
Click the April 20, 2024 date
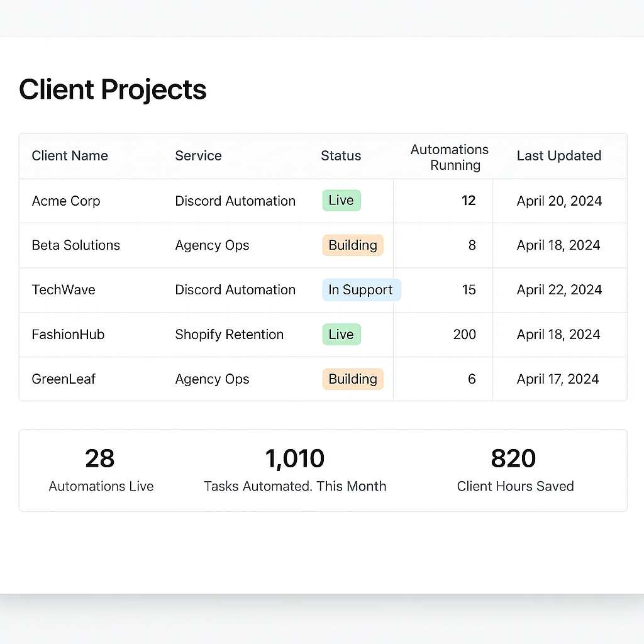coord(559,201)
